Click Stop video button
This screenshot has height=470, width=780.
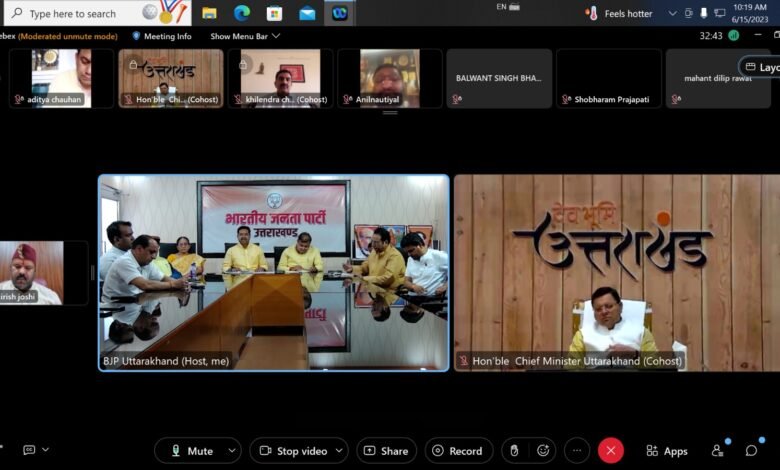click(292, 451)
